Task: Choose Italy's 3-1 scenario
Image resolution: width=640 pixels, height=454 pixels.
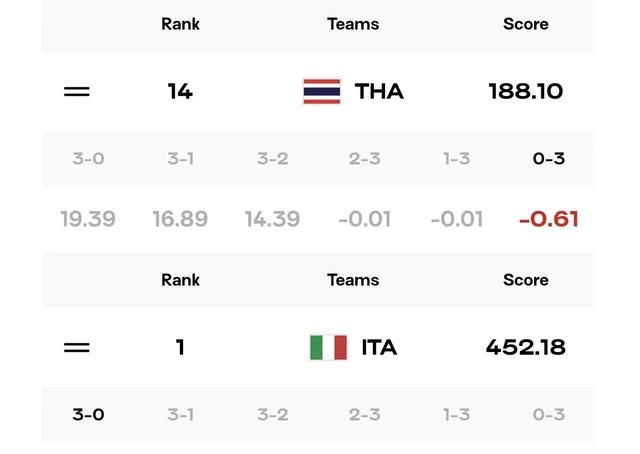Action: click(x=180, y=414)
